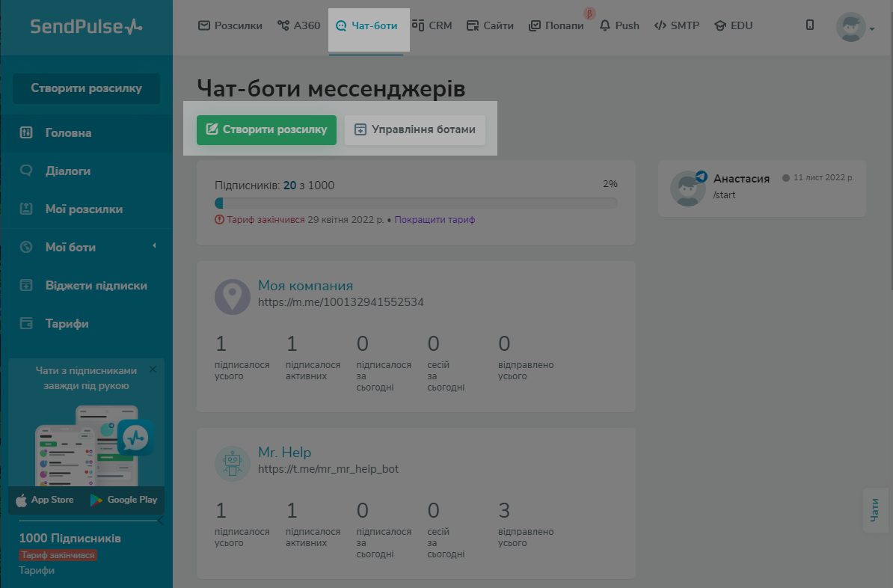Collapse the sidebar with the chevron
The width and height of the screenshot is (893, 588).
161,520
